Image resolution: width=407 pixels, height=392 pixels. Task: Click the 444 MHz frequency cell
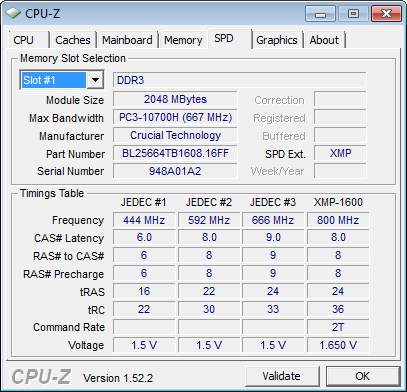pos(144,220)
